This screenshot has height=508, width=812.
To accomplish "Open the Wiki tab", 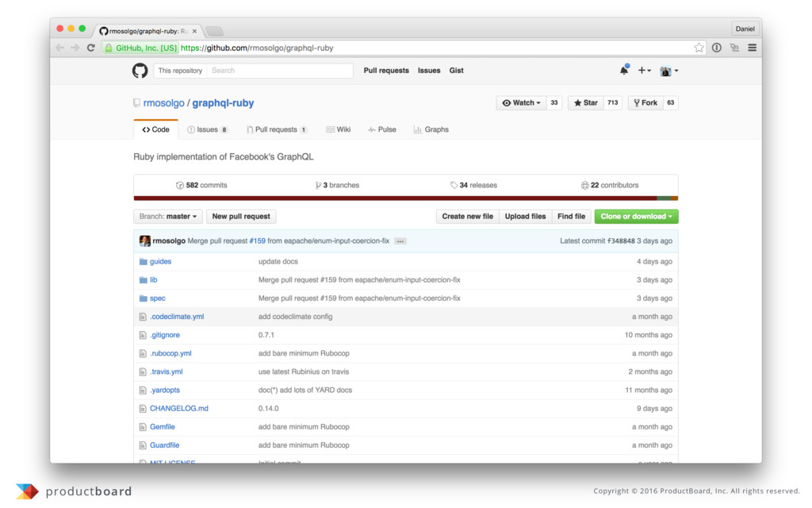I will (338, 129).
